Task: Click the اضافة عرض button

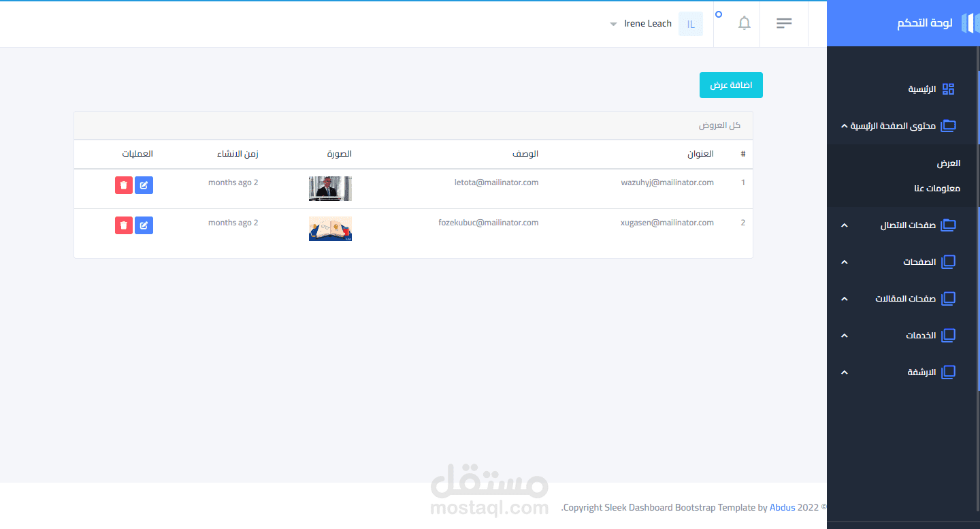Action: tap(731, 85)
